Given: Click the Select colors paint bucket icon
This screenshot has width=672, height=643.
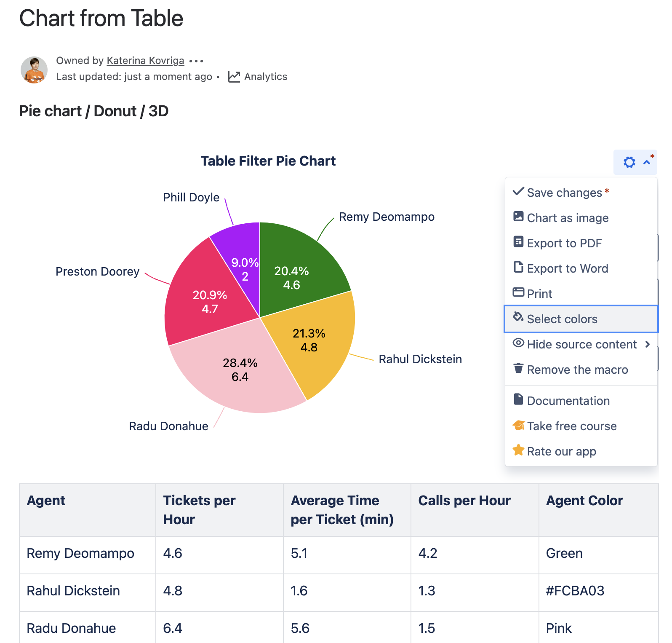Looking at the screenshot, I should point(518,317).
